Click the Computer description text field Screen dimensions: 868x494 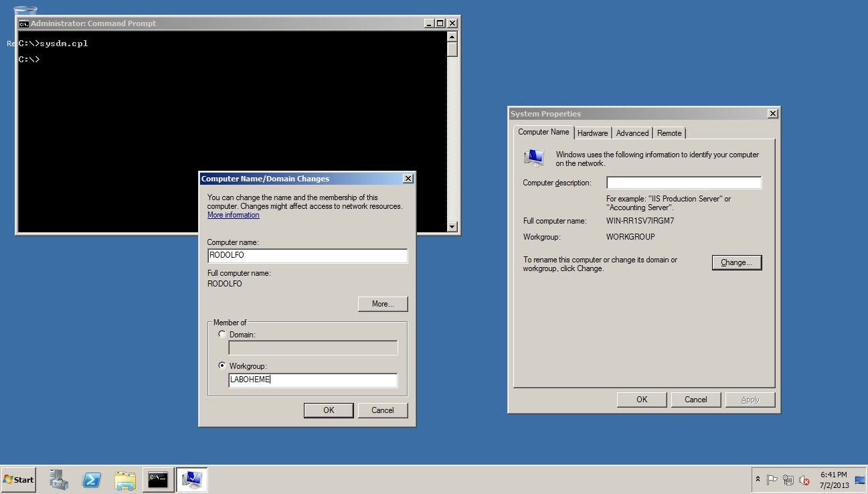click(x=683, y=183)
